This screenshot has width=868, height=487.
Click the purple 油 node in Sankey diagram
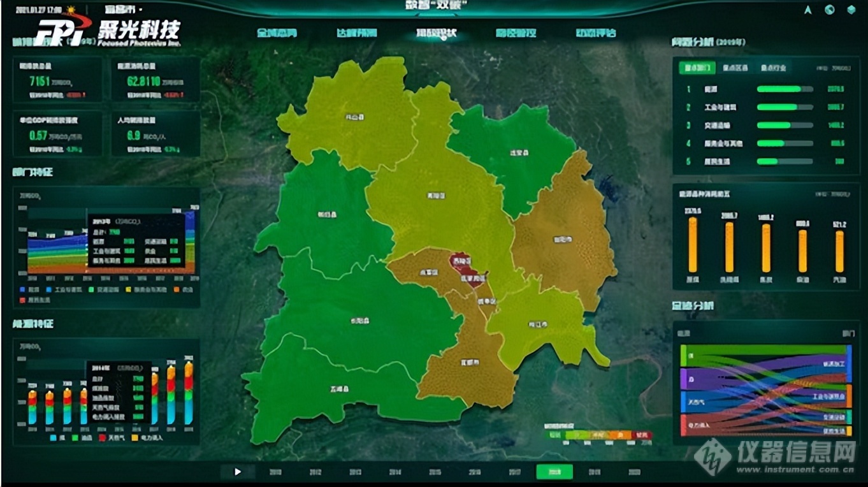683,379
